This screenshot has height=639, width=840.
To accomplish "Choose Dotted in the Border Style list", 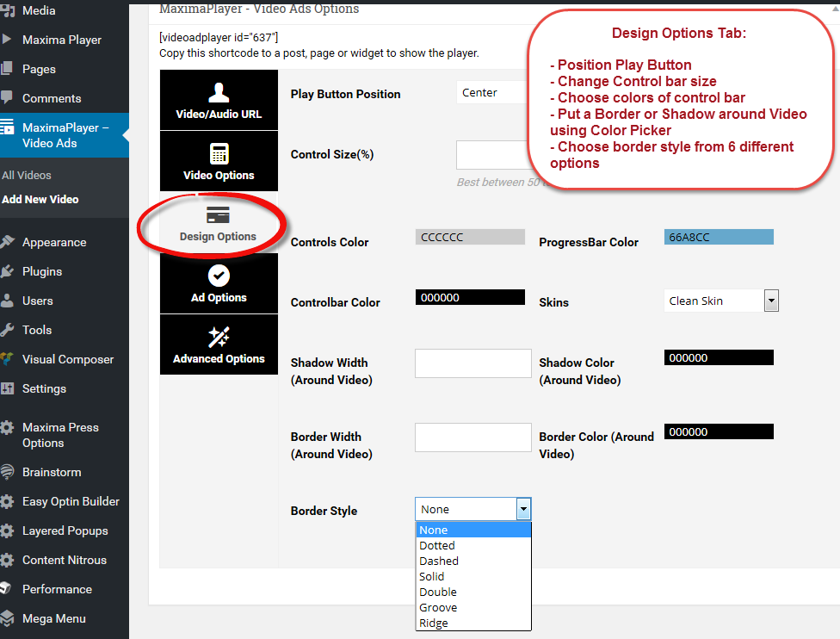I will [x=473, y=545].
